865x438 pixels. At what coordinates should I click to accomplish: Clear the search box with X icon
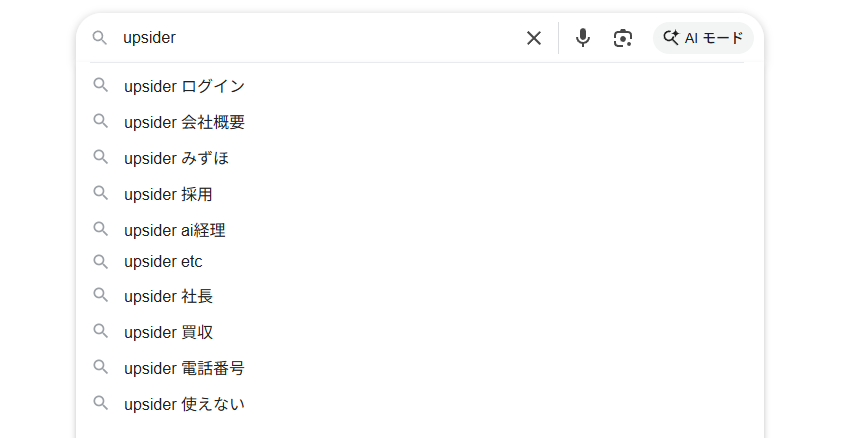click(534, 38)
